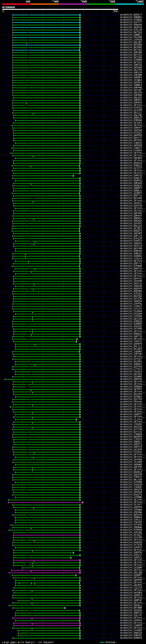Open the UniRef100_C6ZQN4 entry
This screenshot has height=644, width=146.
[x=131, y=567]
